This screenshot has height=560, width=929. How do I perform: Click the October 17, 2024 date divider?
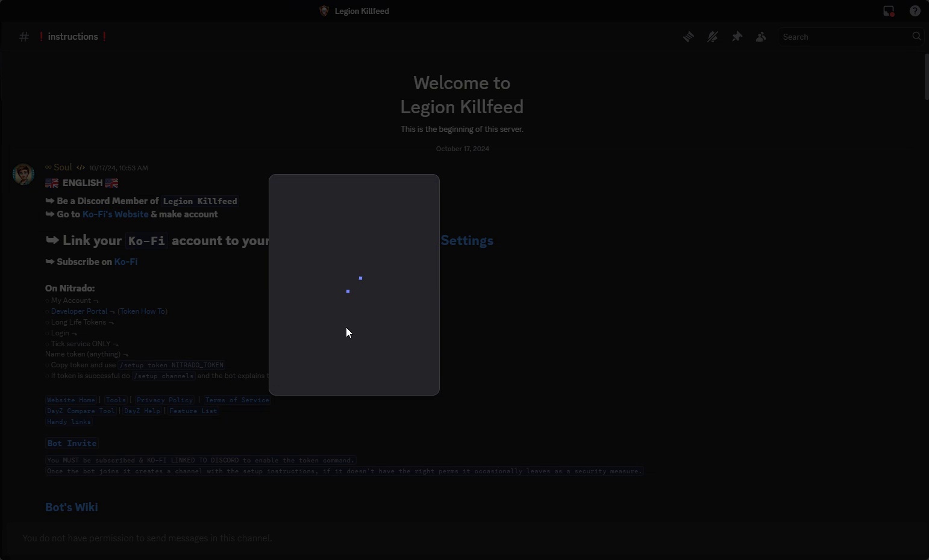coord(463,149)
